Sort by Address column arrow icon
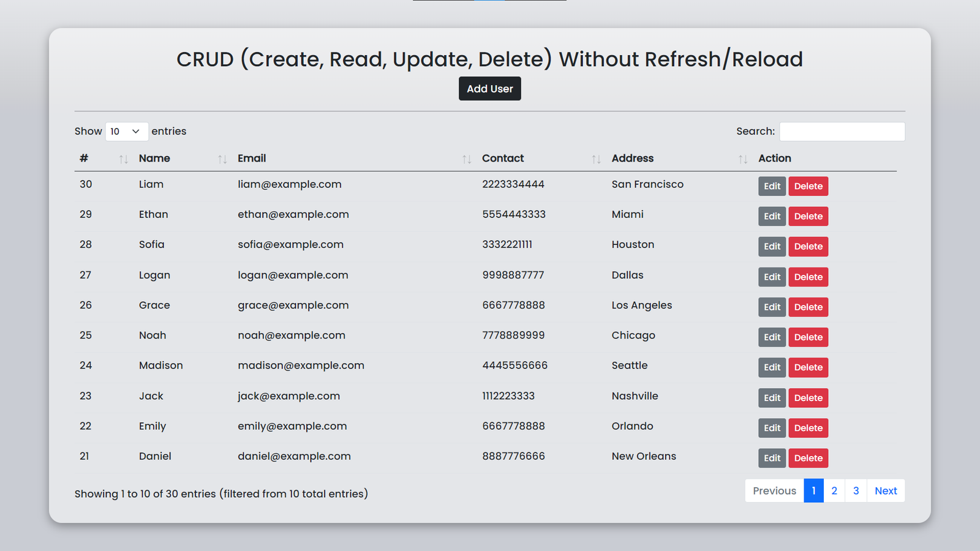The height and width of the screenshot is (551, 980). tap(742, 159)
